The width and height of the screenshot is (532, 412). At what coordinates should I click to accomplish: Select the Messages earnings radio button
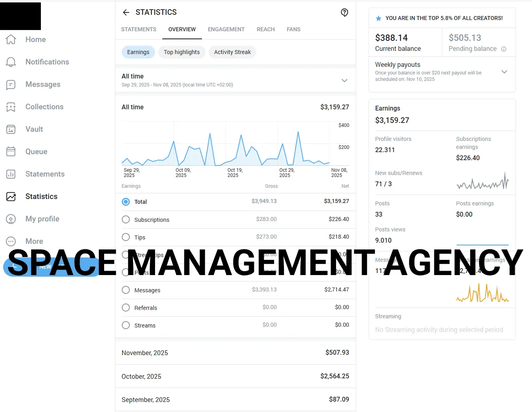point(126,290)
